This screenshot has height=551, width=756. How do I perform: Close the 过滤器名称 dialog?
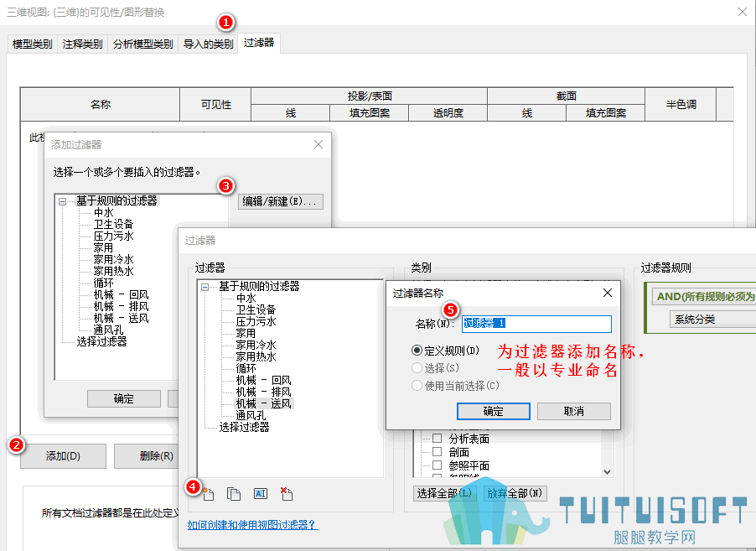tap(608, 293)
